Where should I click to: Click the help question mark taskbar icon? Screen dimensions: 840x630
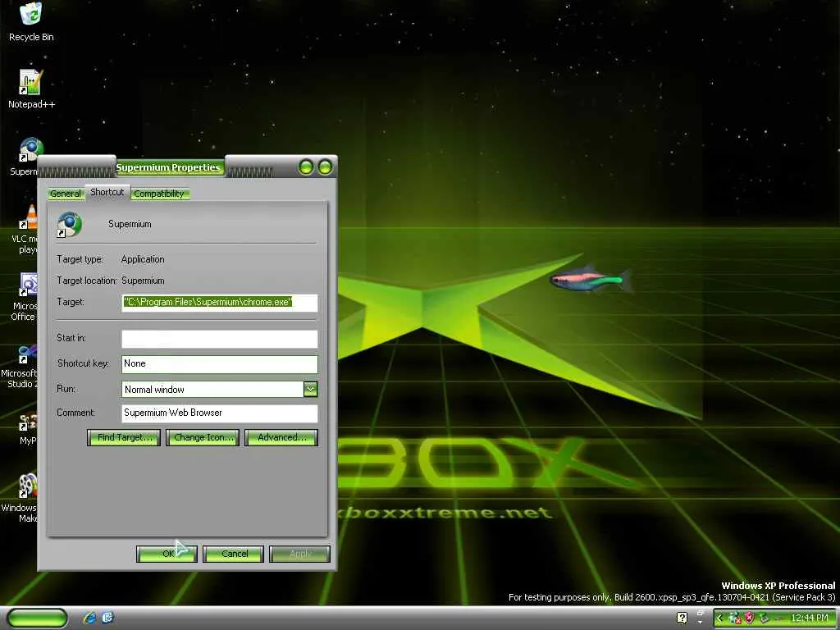point(682,618)
